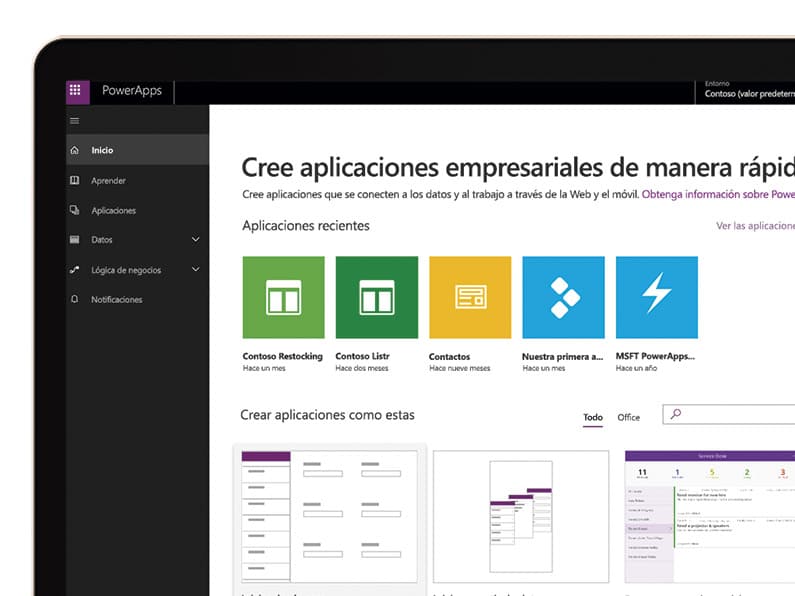Focus the template search field

pyautogui.click(x=729, y=414)
